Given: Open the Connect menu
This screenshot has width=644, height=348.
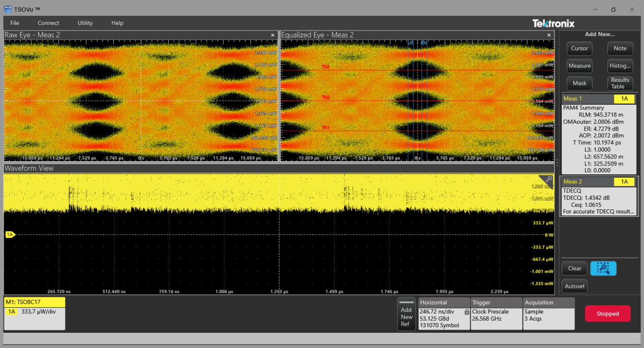Looking at the screenshot, I should tap(48, 23).
